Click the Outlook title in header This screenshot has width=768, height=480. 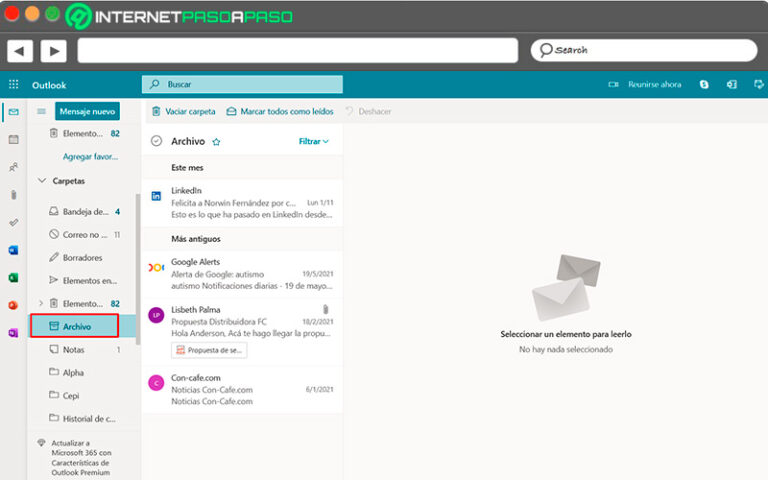(49, 85)
